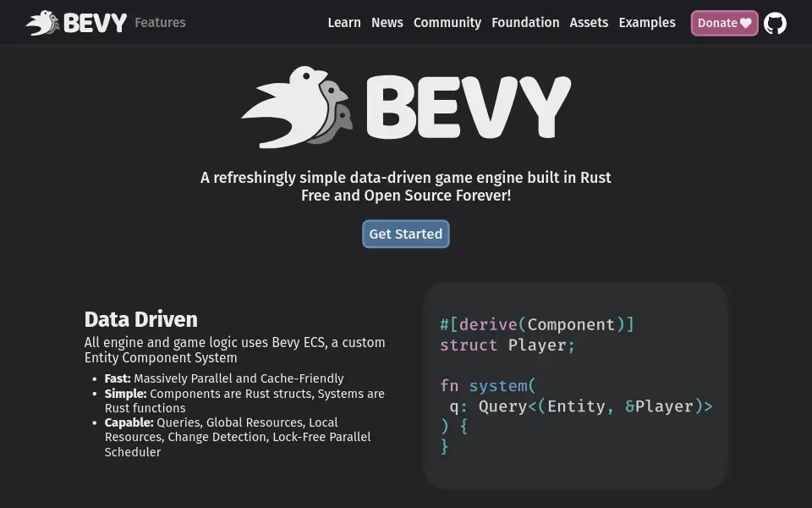
Task: Click the Donate button
Action: (725, 23)
